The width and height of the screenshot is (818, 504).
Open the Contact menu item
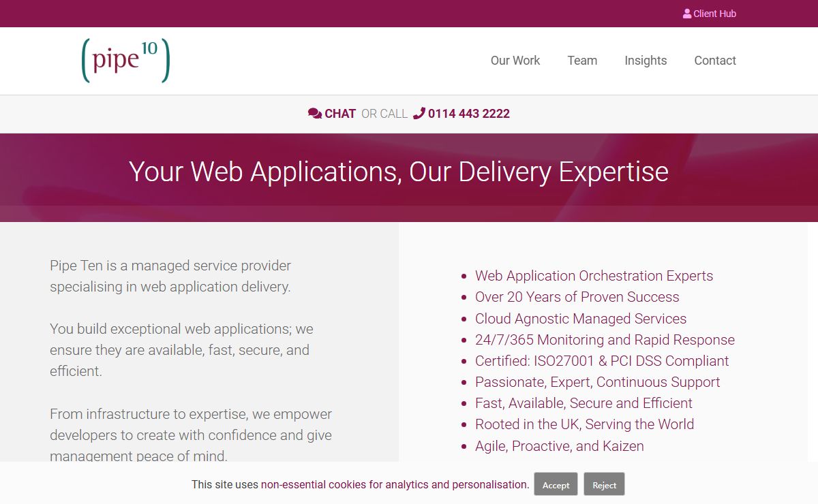(x=715, y=61)
